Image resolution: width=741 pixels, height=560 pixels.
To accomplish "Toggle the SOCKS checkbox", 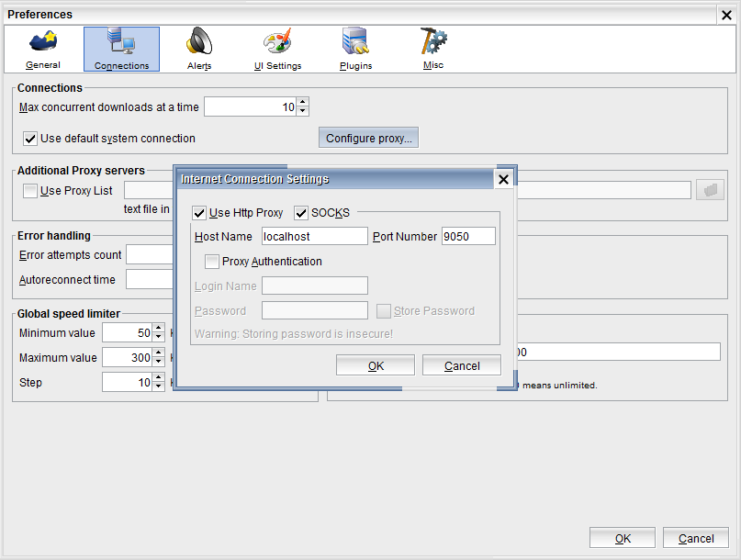I will coord(301,213).
